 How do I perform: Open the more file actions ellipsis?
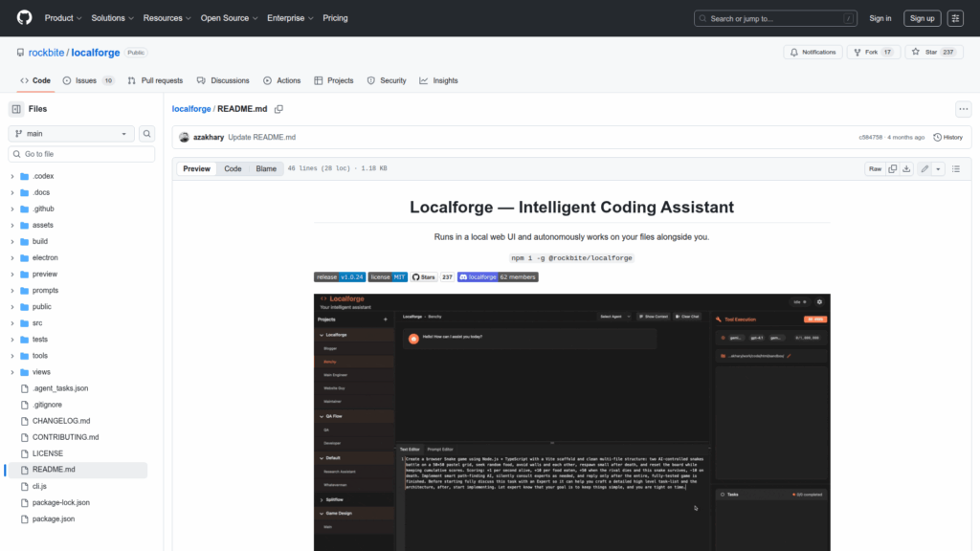coord(963,109)
